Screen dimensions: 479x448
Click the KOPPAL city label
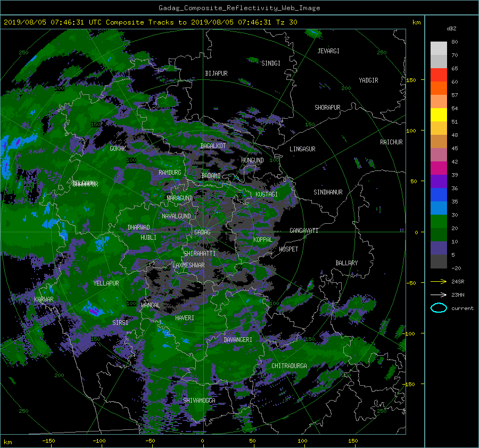[263, 240]
